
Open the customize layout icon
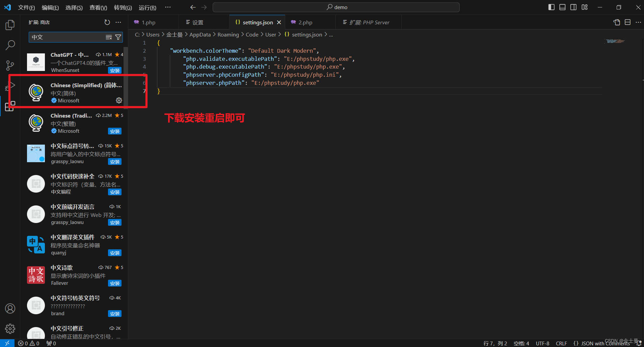585,7
